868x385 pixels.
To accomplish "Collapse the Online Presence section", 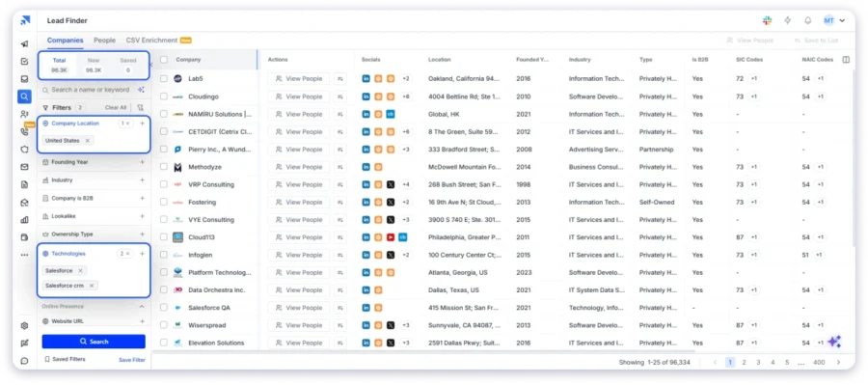I will [142, 306].
